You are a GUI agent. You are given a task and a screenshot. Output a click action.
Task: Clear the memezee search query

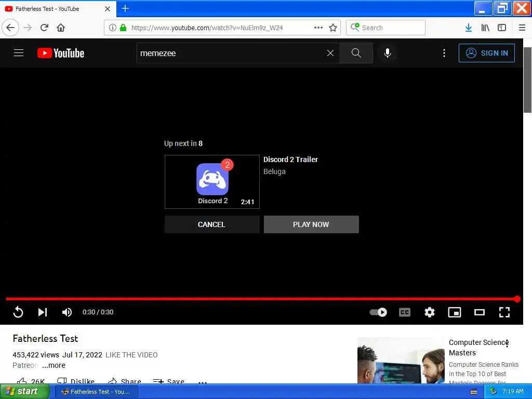click(x=330, y=53)
